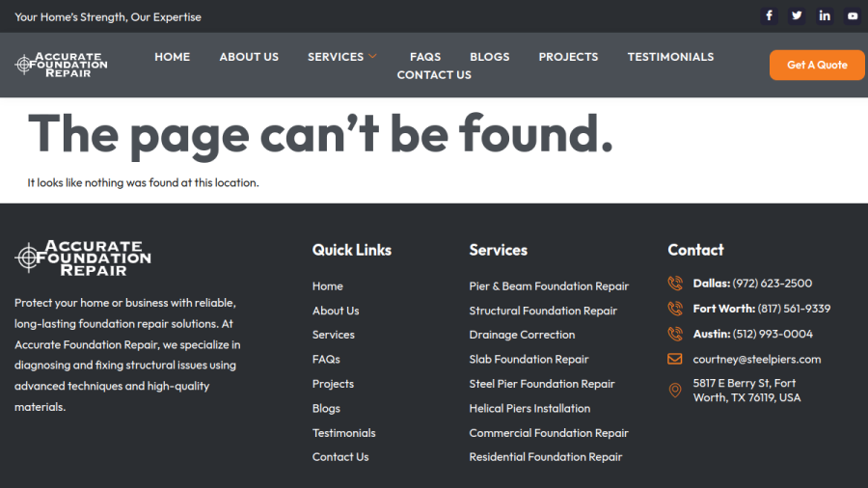
Task: Follow the footer Contact Us quick link
Action: coord(340,457)
